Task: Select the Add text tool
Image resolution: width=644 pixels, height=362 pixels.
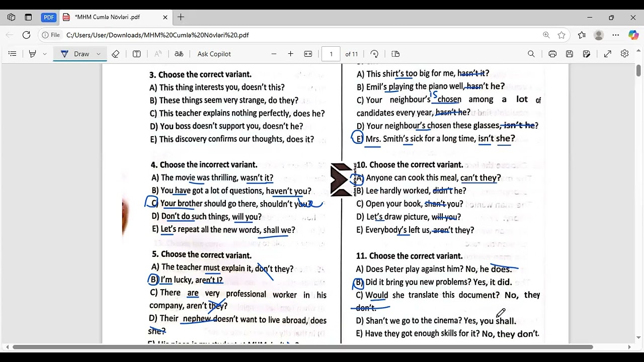Action: 136,54
